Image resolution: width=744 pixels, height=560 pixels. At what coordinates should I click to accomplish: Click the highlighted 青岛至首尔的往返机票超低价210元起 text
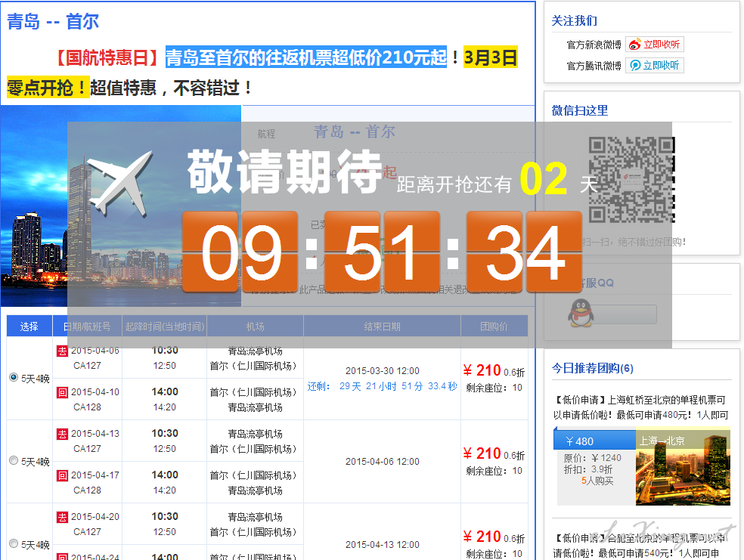[x=306, y=57]
